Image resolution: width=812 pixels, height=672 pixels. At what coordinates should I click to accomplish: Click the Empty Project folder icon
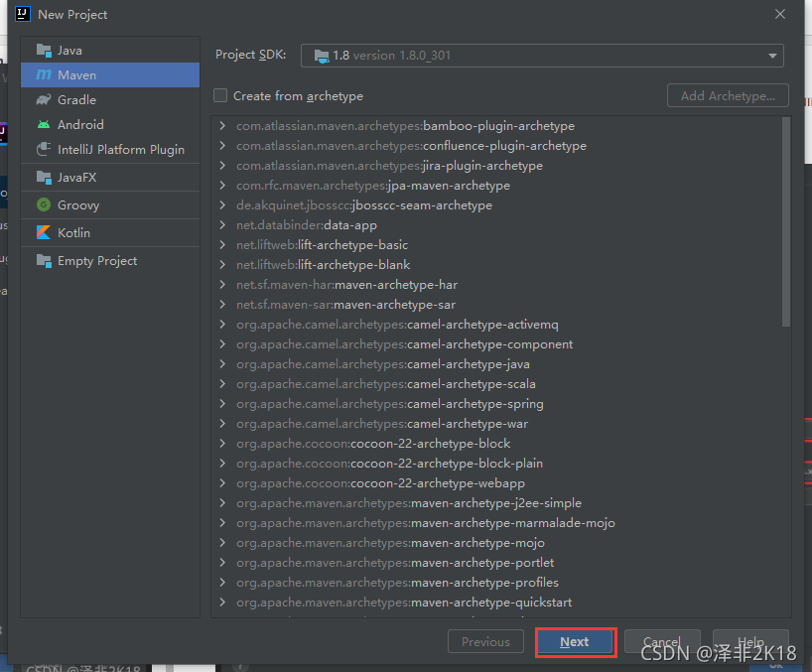44,261
